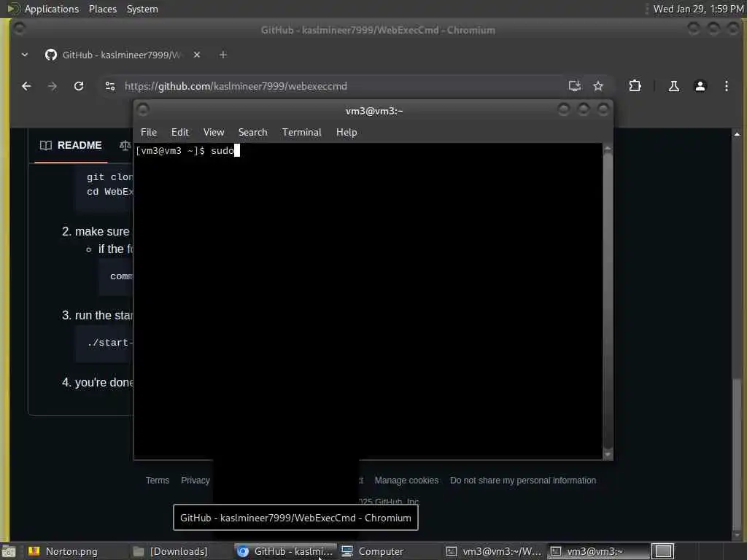Image resolution: width=747 pixels, height=560 pixels.
Task: Click the workspace switcher in taskbar
Action: tap(662, 551)
